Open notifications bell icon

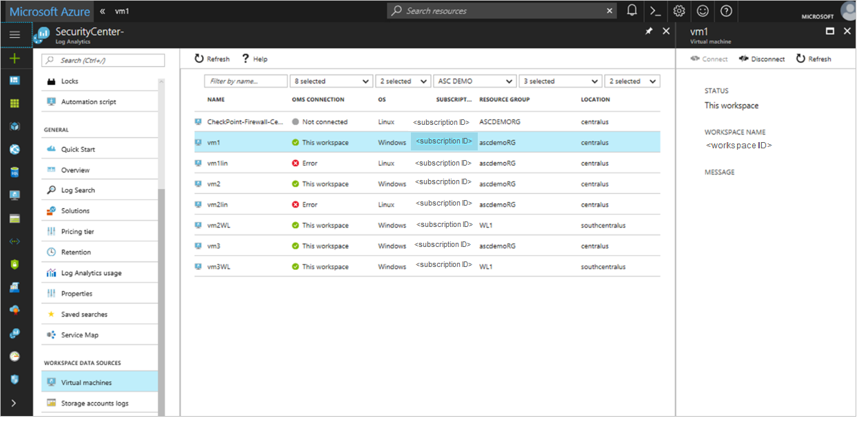coord(632,11)
